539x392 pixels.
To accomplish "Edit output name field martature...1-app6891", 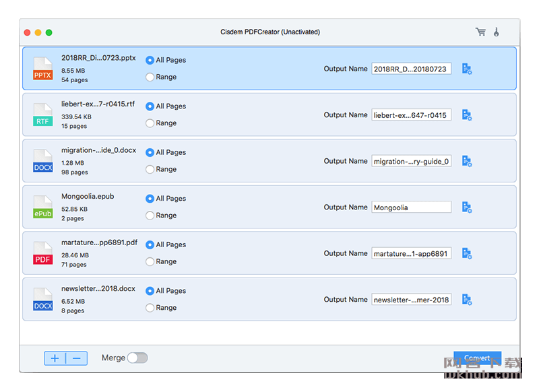I will (x=411, y=253).
